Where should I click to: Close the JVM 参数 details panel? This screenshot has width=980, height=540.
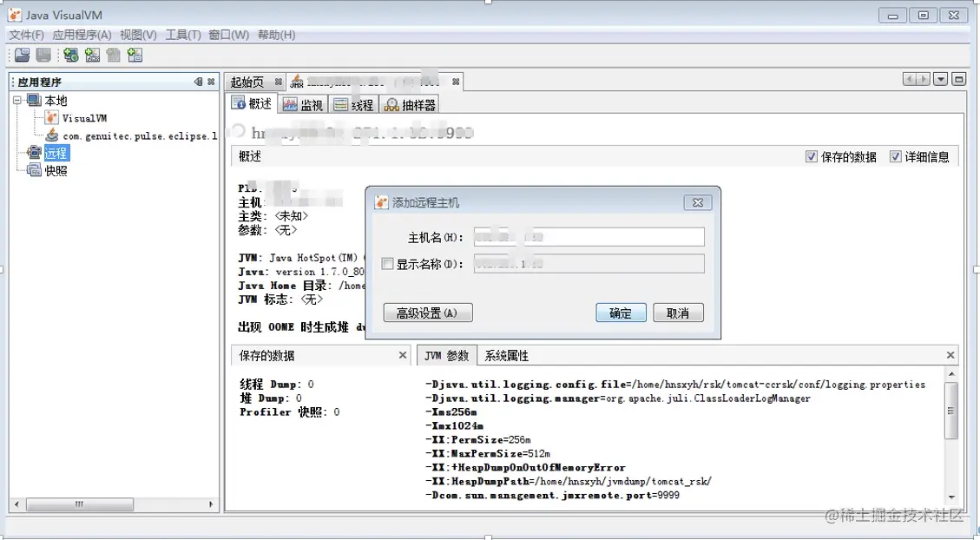(x=950, y=355)
